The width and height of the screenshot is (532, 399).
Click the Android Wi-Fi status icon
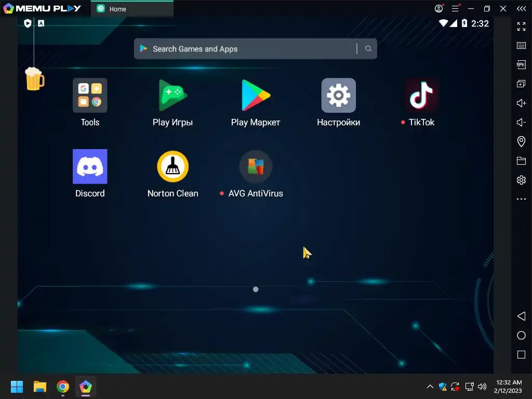[x=443, y=23]
